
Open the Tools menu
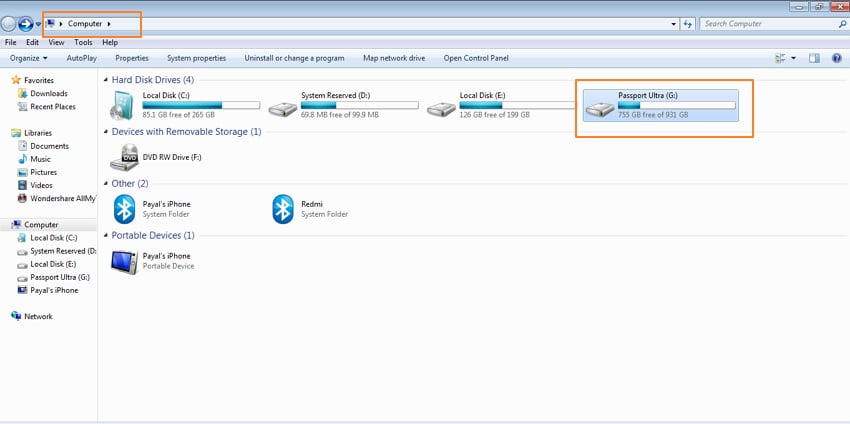click(83, 42)
